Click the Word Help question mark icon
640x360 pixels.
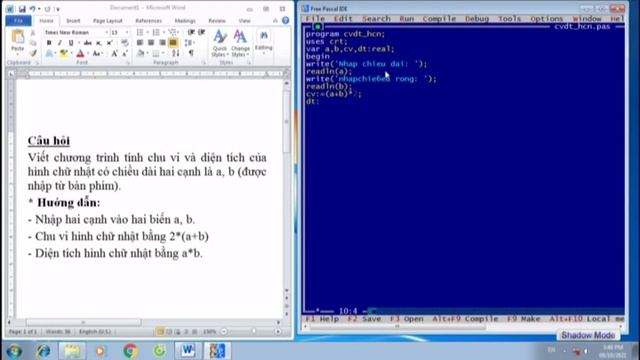[x=285, y=20]
